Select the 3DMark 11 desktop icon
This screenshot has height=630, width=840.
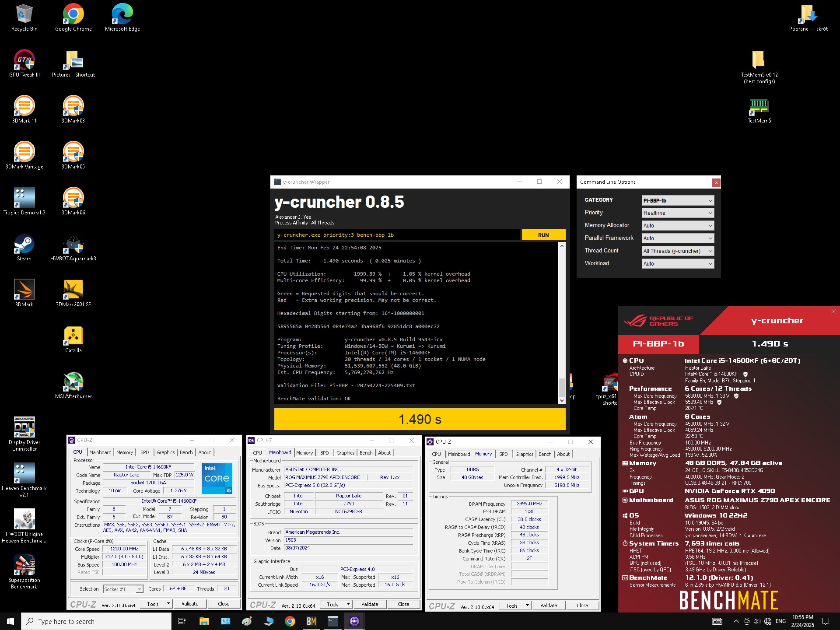tap(24, 110)
